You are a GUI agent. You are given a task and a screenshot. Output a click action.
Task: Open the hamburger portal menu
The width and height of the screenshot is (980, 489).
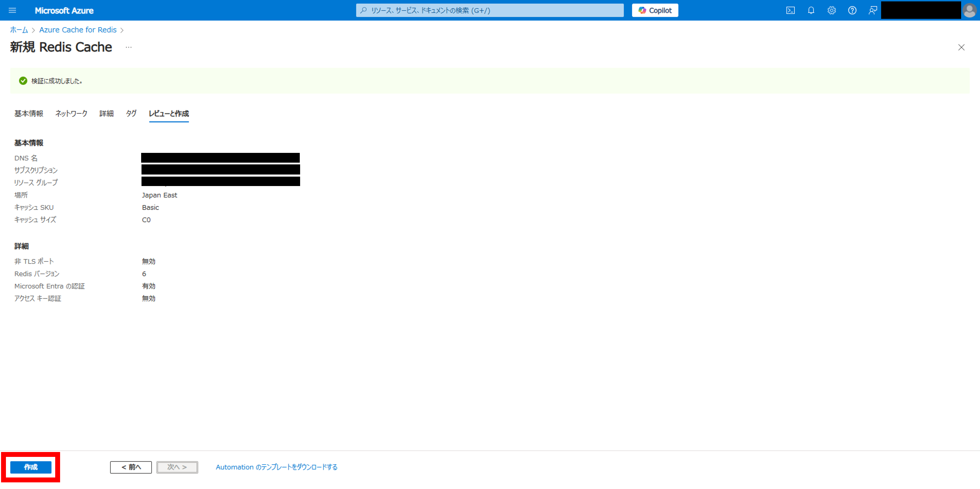(12, 10)
